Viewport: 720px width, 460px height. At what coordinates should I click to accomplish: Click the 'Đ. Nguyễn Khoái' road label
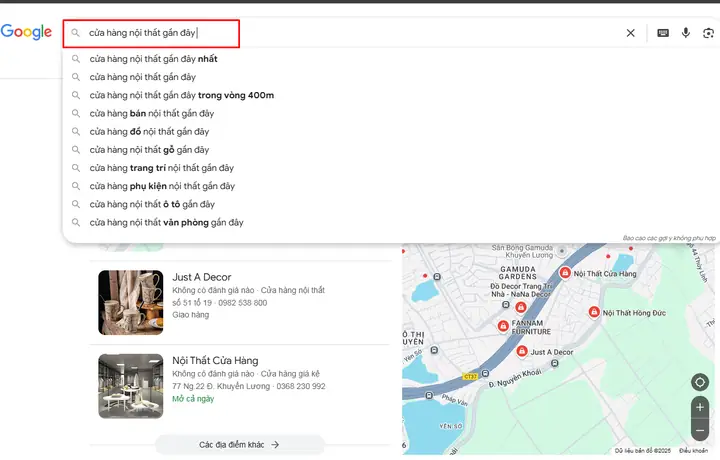(515, 378)
